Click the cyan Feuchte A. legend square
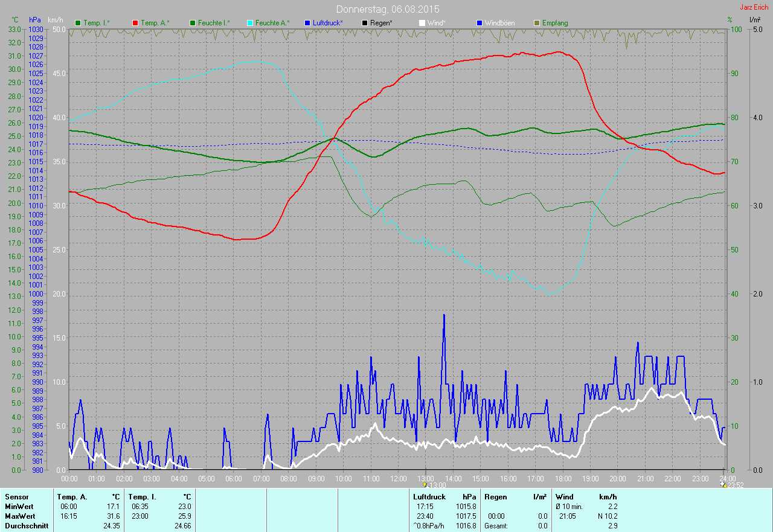The image size is (773, 532). pos(250,23)
